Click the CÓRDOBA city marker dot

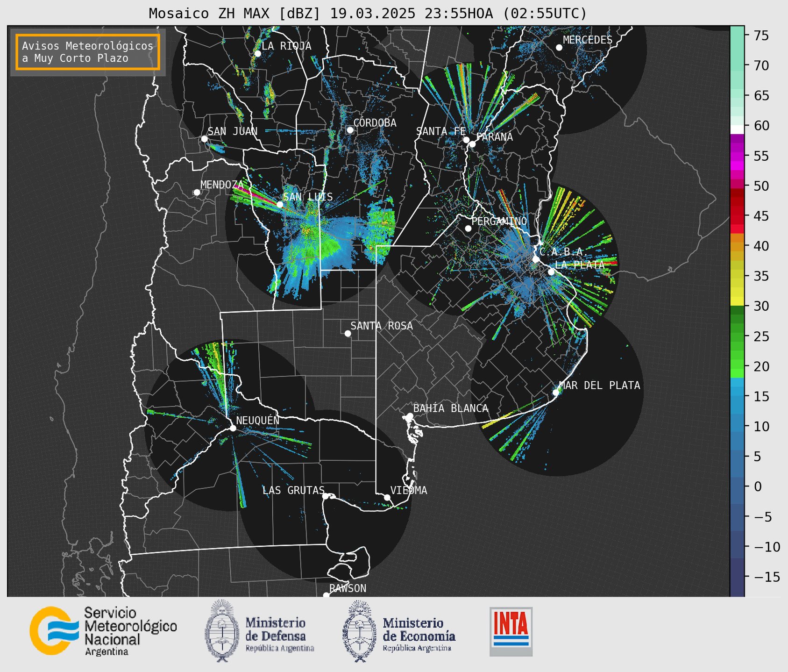[350, 130]
